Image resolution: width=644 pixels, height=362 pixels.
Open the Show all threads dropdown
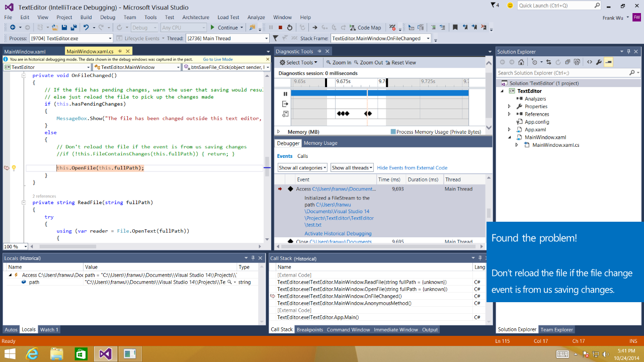click(352, 168)
